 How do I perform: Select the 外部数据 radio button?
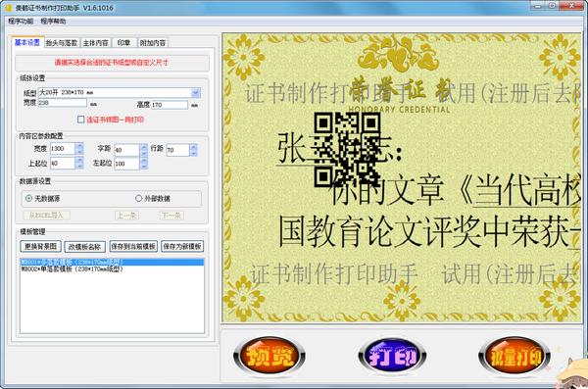(x=139, y=199)
